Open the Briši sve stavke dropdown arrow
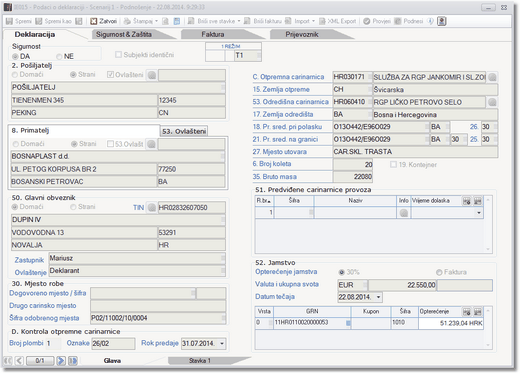Screen dimensions: 520x374 239,21
